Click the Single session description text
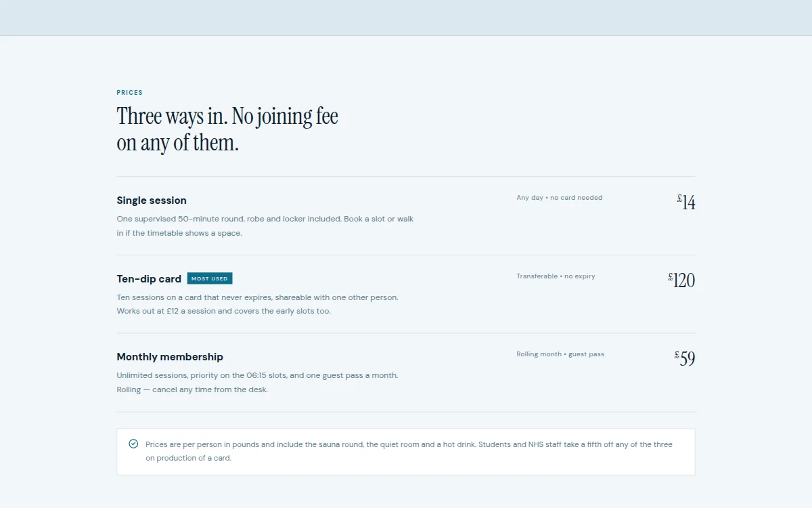This screenshot has width=812, height=508. click(265, 226)
